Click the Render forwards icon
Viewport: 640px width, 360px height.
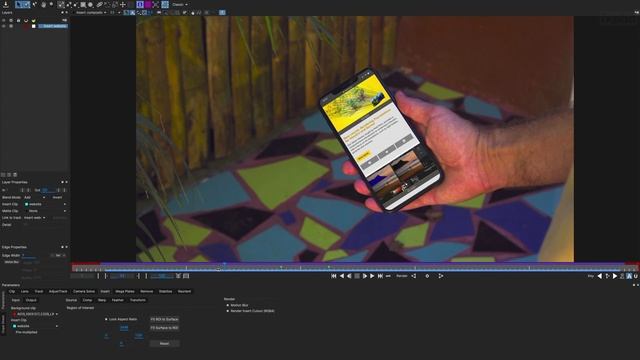[x=441, y=276]
